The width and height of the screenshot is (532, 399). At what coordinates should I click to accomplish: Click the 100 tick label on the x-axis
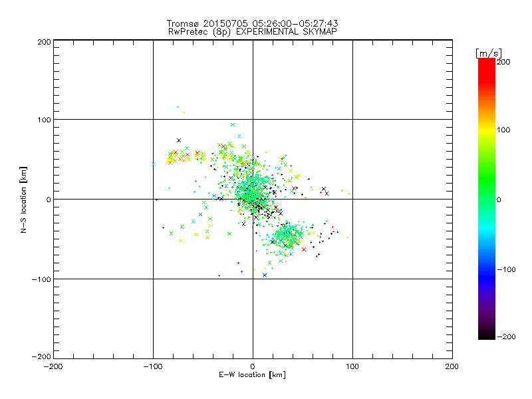click(x=352, y=366)
